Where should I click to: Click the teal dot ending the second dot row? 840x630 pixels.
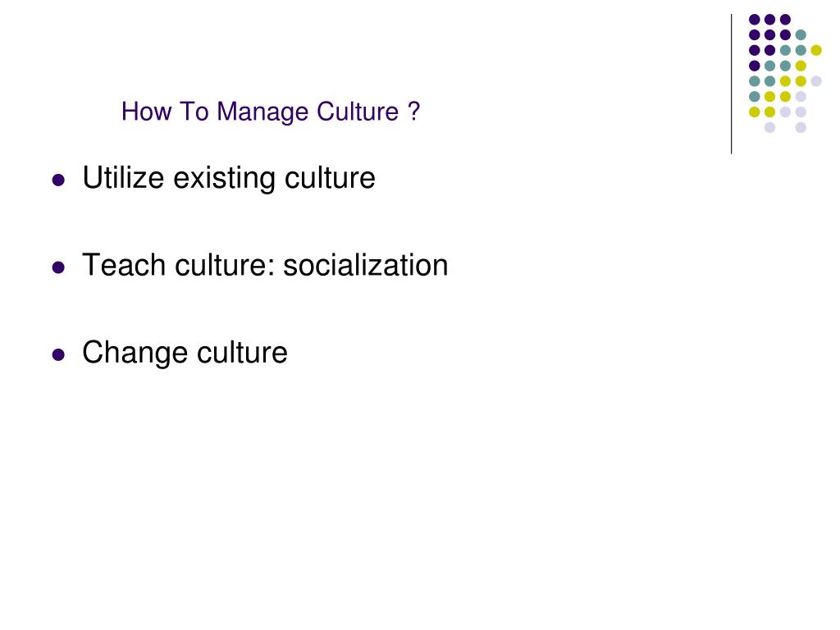click(x=801, y=35)
